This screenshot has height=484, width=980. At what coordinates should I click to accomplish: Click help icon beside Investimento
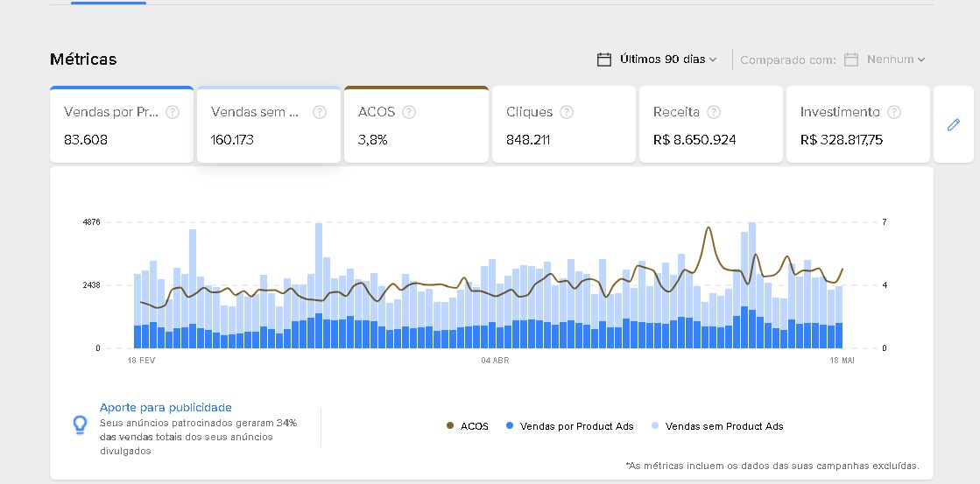(x=894, y=112)
